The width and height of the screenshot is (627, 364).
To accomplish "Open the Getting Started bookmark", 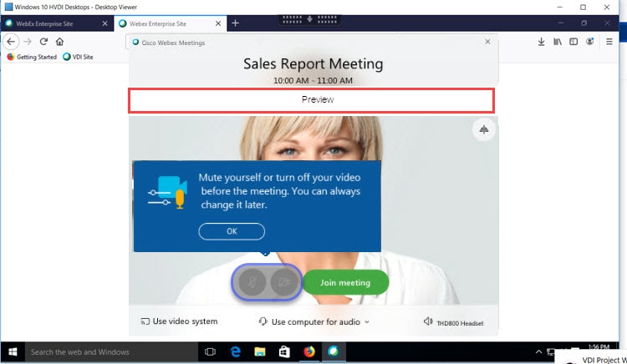I will point(32,57).
